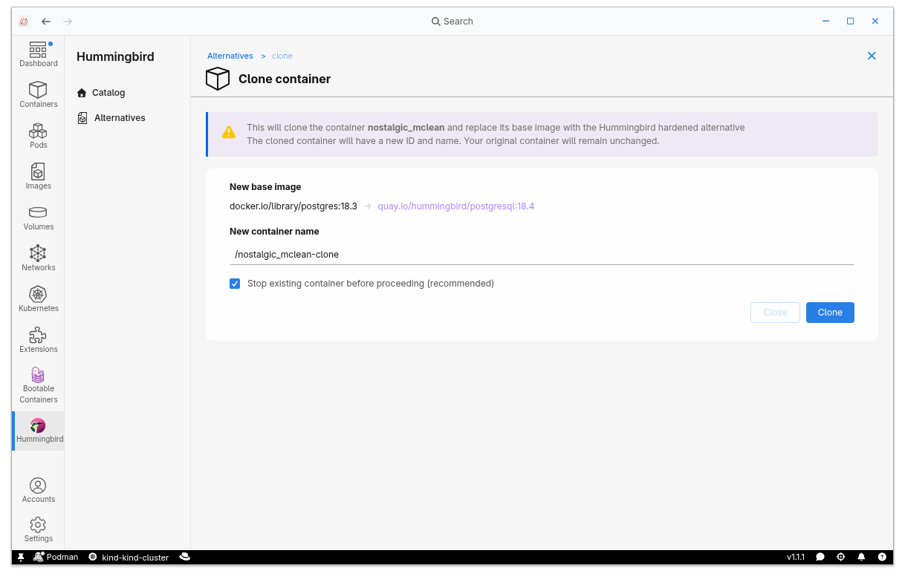Screen dimensions: 905x588
Task: Open the notifications bell
Action: (x=862, y=557)
